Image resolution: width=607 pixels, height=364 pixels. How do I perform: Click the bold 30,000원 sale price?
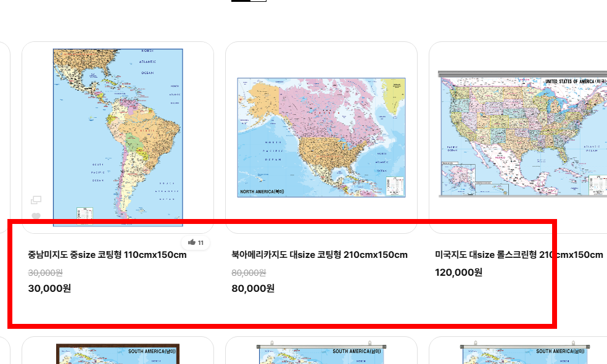(49, 289)
